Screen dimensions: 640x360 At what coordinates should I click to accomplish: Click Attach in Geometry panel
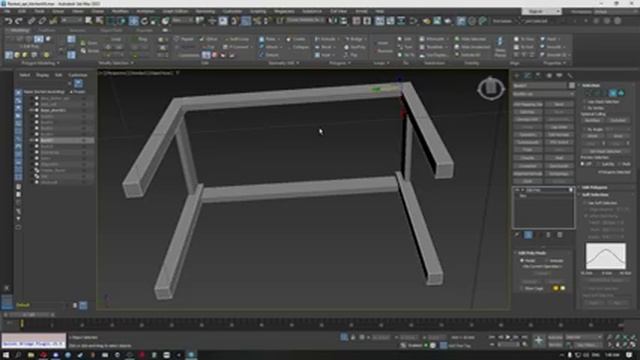[x=269, y=47]
